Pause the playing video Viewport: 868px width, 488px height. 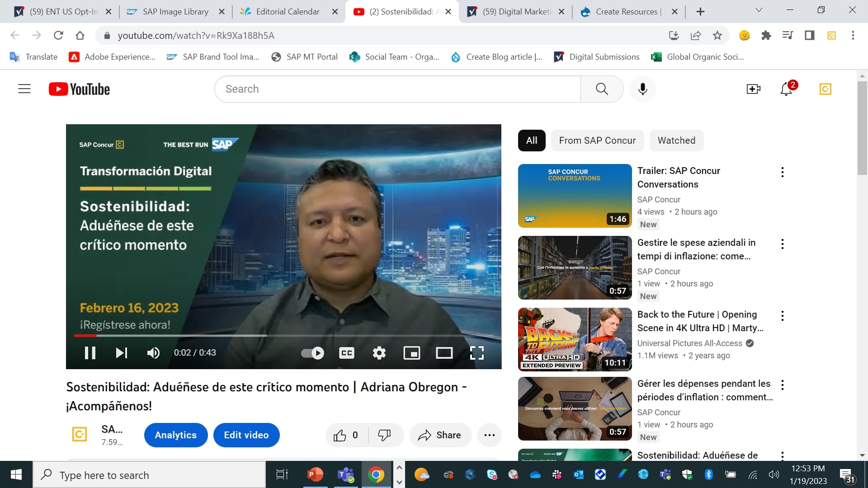90,353
